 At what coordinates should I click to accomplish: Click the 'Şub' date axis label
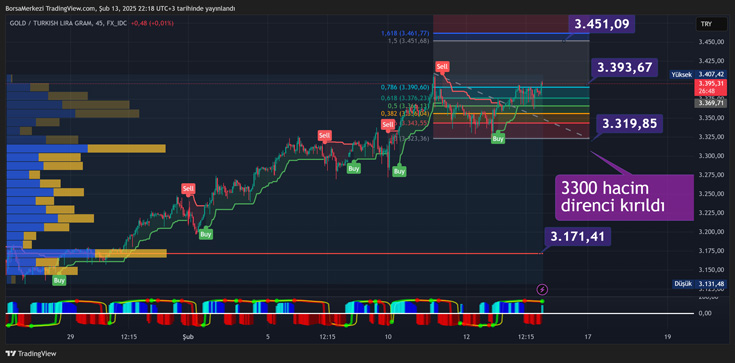pyautogui.click(x=188, y=337)
